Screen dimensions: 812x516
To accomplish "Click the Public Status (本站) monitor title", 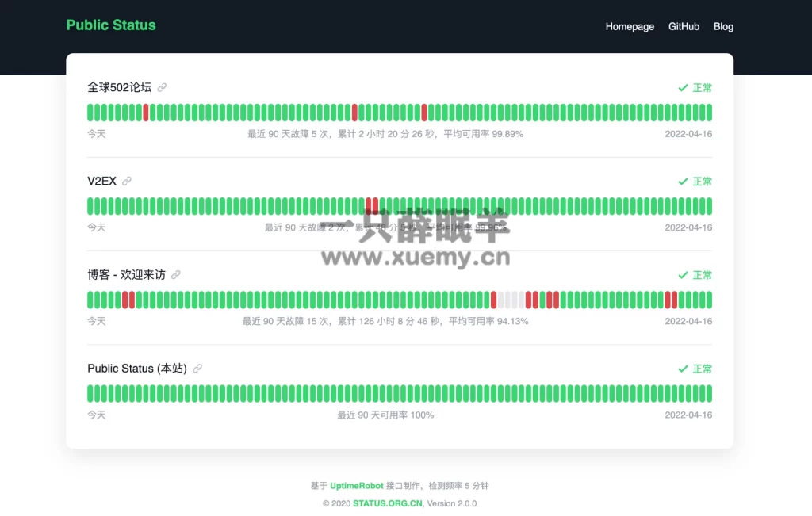I will (137, 369).
